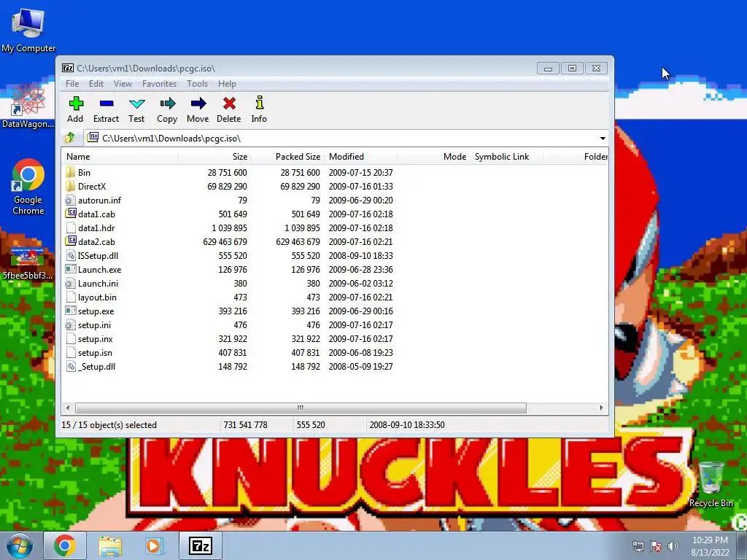This screenshot has width=747, height=560.
Task: Open My Computer desktop icon
Action: [x=28, y=30]
